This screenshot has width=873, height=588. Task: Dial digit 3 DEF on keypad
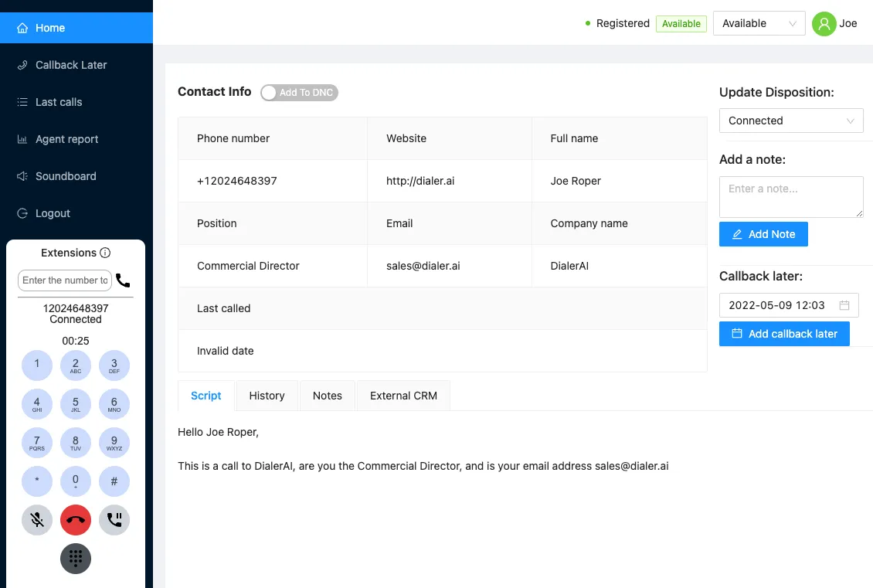click(114, 365)
